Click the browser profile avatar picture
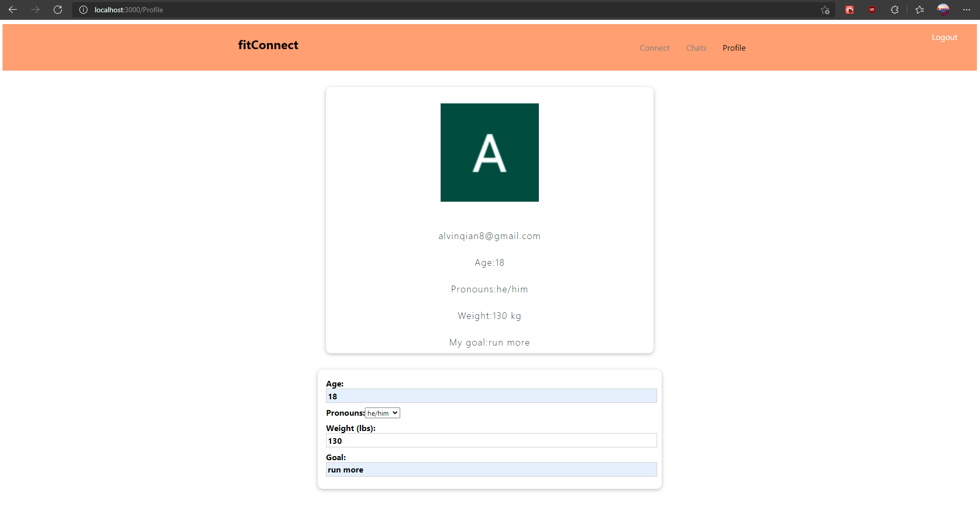The width and height of the screenshot is (980, 516). (943, 10)
